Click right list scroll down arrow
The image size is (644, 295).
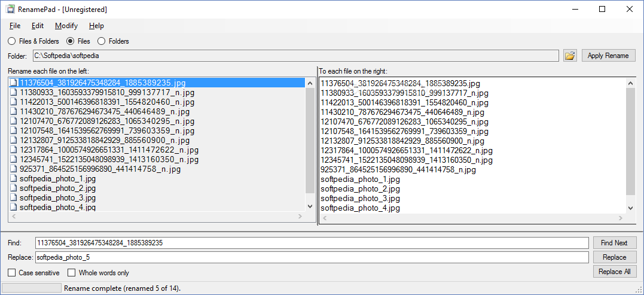tap(630, 208)
